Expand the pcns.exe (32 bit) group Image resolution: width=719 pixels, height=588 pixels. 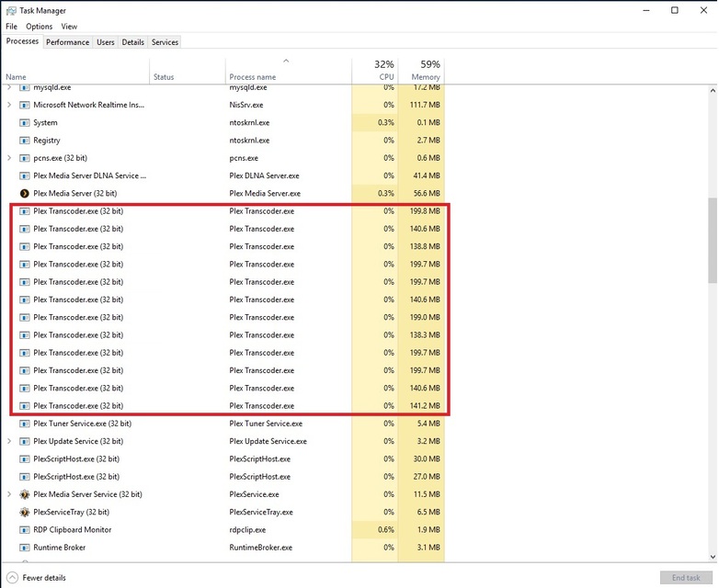[9, 158]
